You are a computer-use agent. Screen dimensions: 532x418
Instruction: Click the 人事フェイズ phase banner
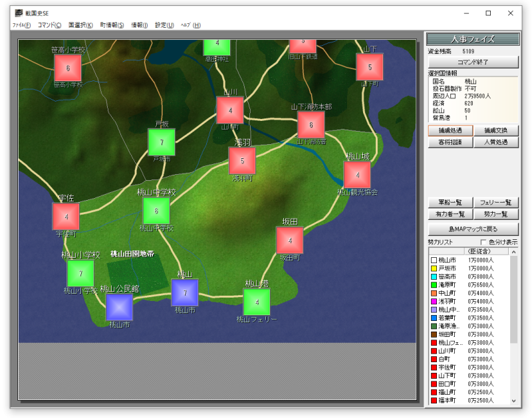point(473,39)
